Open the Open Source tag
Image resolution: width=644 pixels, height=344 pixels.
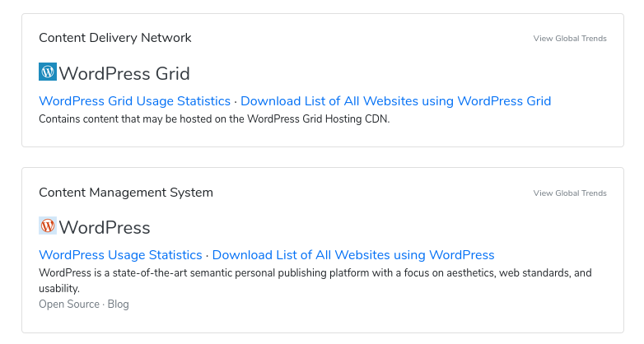coord(69,304)
